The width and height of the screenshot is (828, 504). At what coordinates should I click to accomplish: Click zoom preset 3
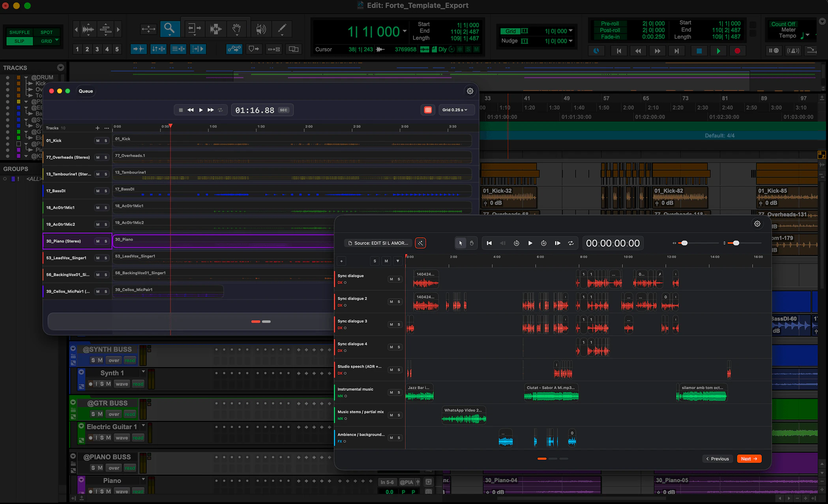click(97, 49)
